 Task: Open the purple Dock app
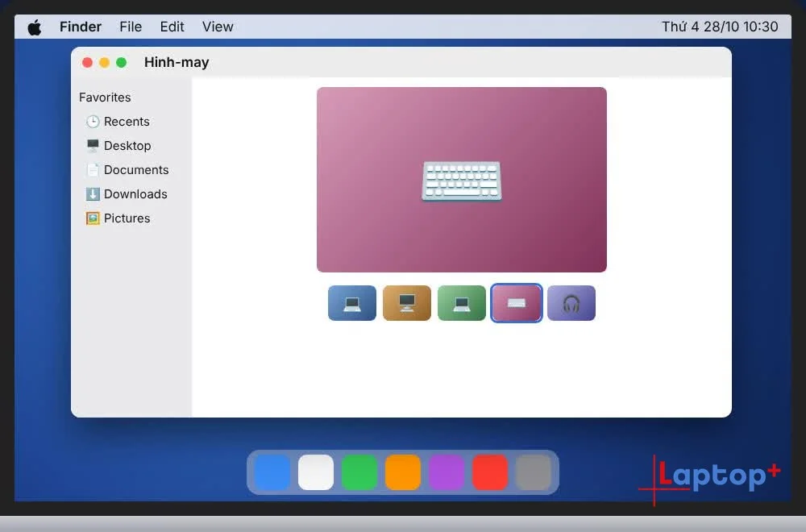[x=447, y=472]
